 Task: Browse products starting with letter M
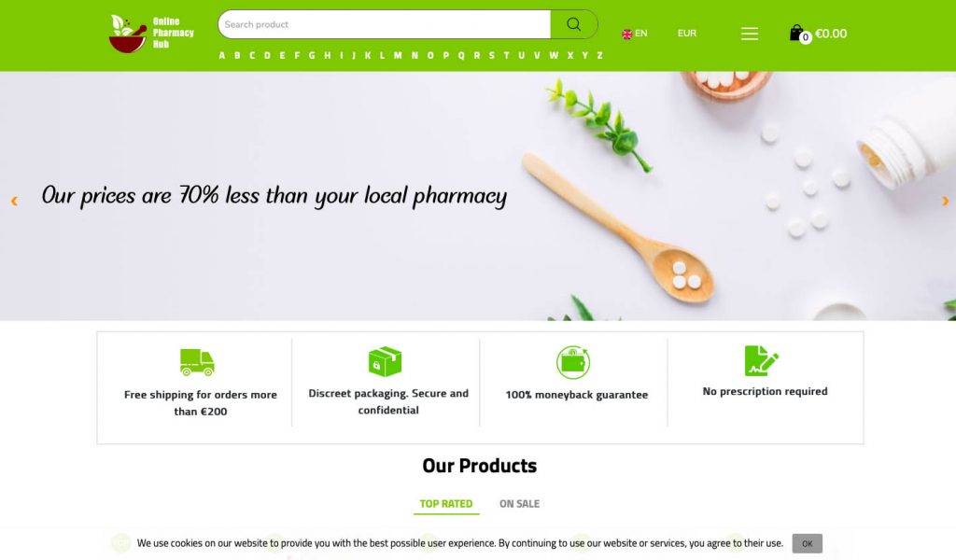pos(398,55)
